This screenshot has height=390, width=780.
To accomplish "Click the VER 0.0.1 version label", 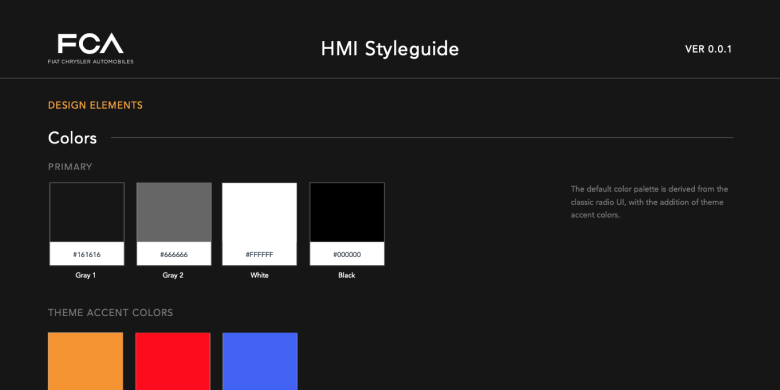I will pyautogui.click(x=708, y=49).
